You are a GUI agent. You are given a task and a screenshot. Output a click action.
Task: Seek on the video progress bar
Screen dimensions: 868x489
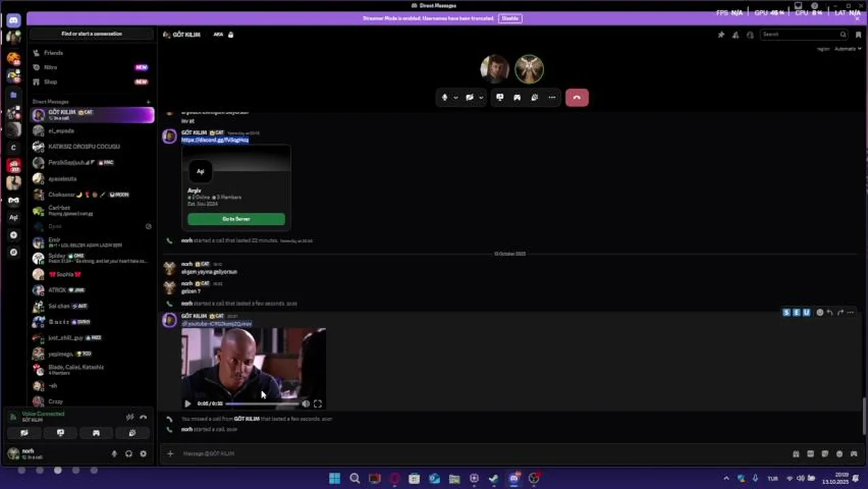click(x=263, y=403)
